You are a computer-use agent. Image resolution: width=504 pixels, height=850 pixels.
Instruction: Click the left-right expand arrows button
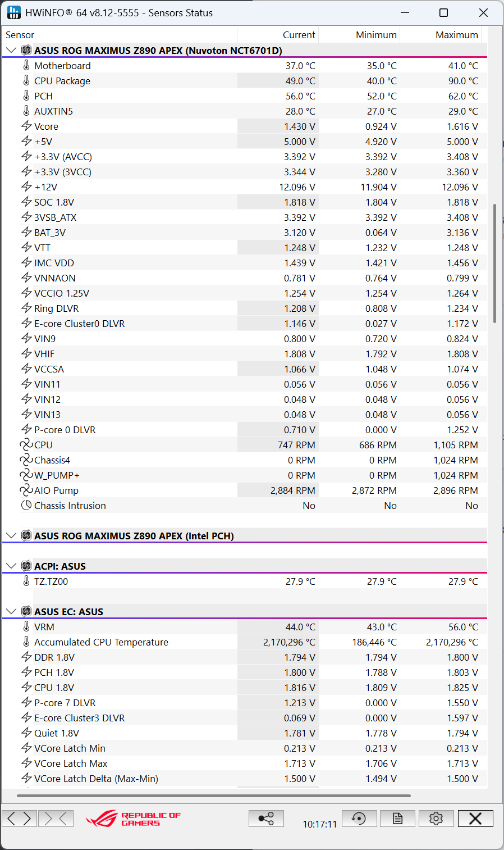[x=20, y=819]
